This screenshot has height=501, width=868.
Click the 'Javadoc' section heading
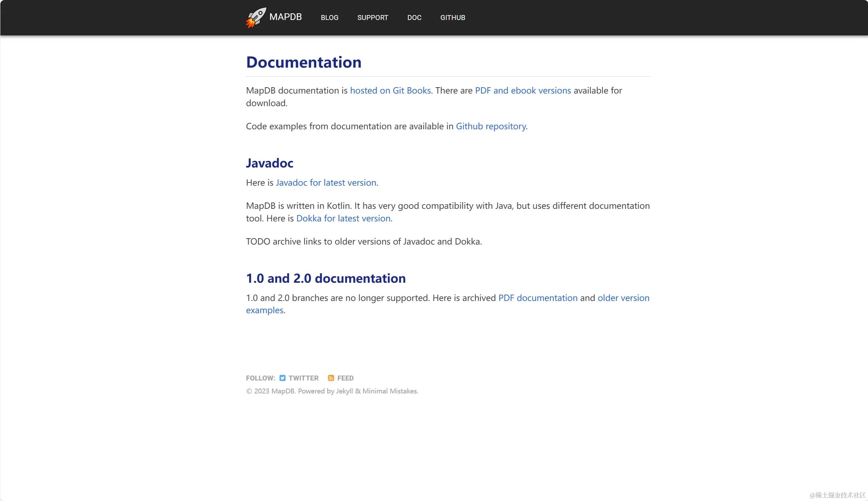[x=270, y=163]
